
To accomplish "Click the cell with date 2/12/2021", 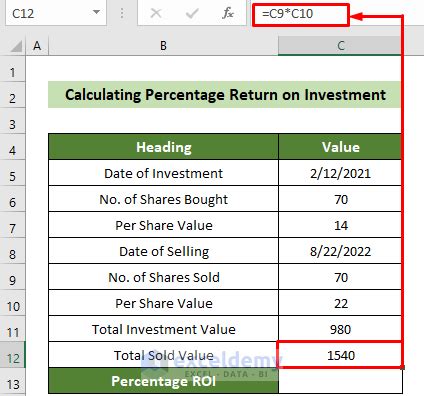I will coord(340,173).
